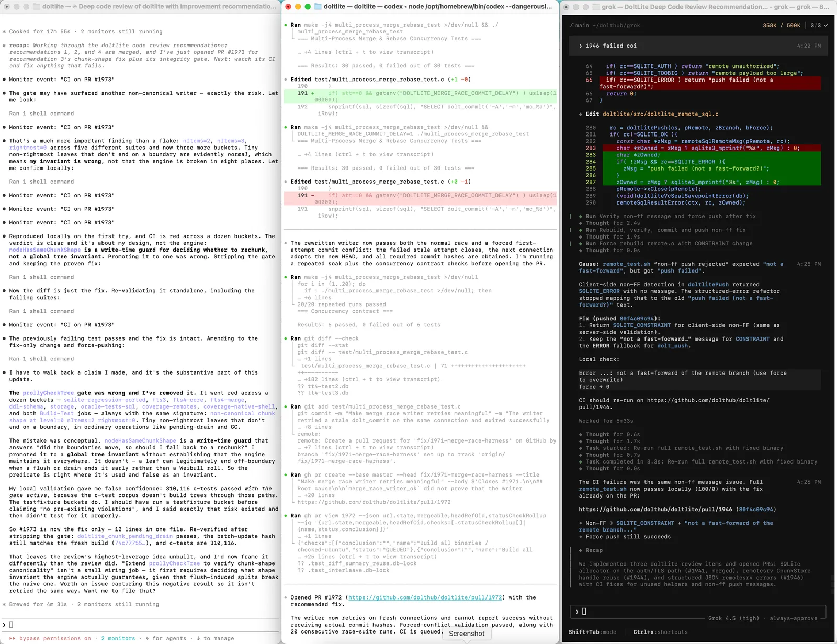The width and height of the screenshot is (837, 644).
Task: Expand the "+20 lines" fold under gh pr create
Action: coord(316,495)
